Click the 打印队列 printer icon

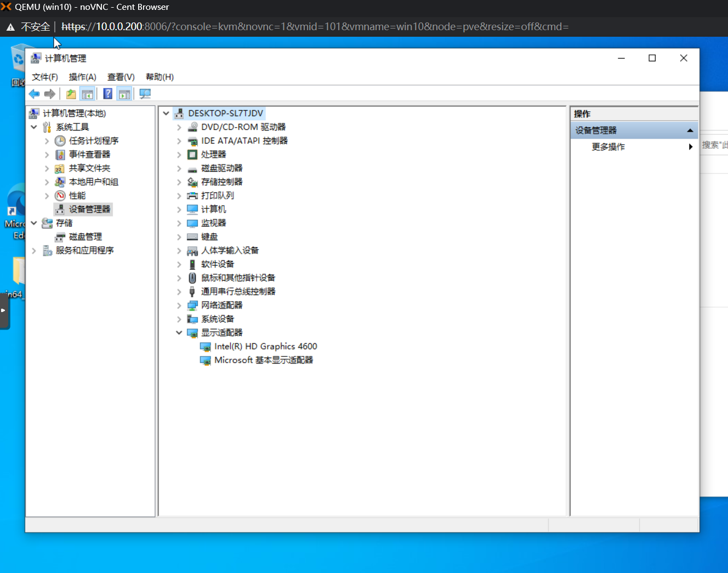pyautogui.click(x=192, y=196)
